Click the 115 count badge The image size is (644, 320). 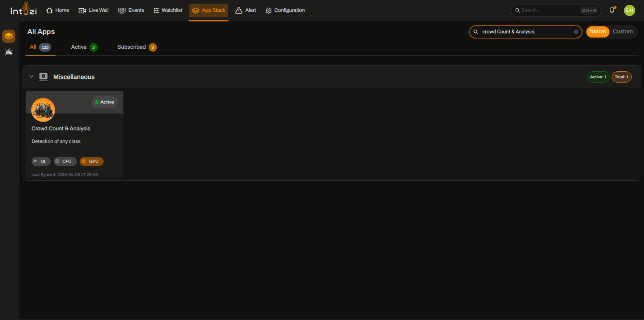[x=45, y=47]
